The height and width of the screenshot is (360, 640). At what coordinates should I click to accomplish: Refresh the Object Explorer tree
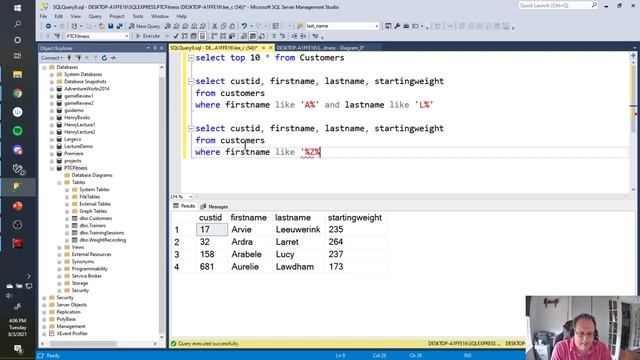[x=104, y=58]
